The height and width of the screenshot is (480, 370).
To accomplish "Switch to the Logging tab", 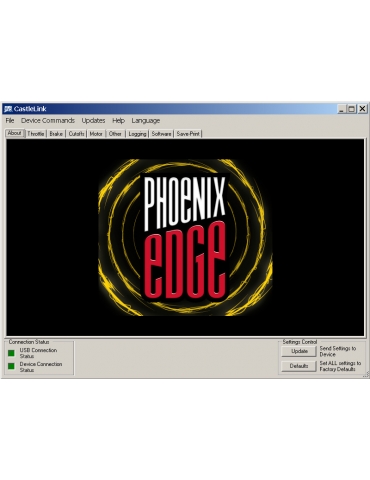I will 137,134.
